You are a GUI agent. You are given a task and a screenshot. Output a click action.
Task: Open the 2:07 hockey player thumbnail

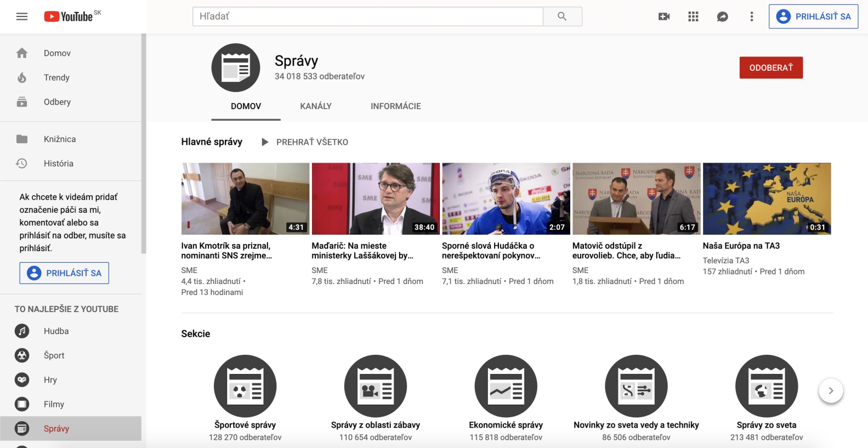(x=506, y=199)
